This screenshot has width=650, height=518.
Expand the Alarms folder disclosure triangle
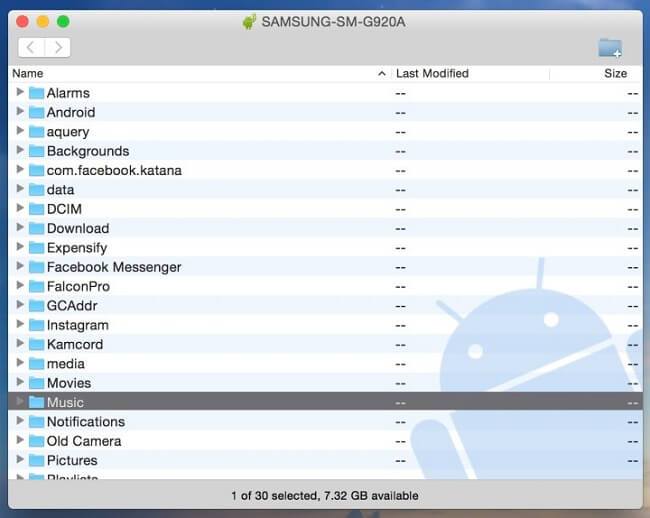click(x=19, y=92)
